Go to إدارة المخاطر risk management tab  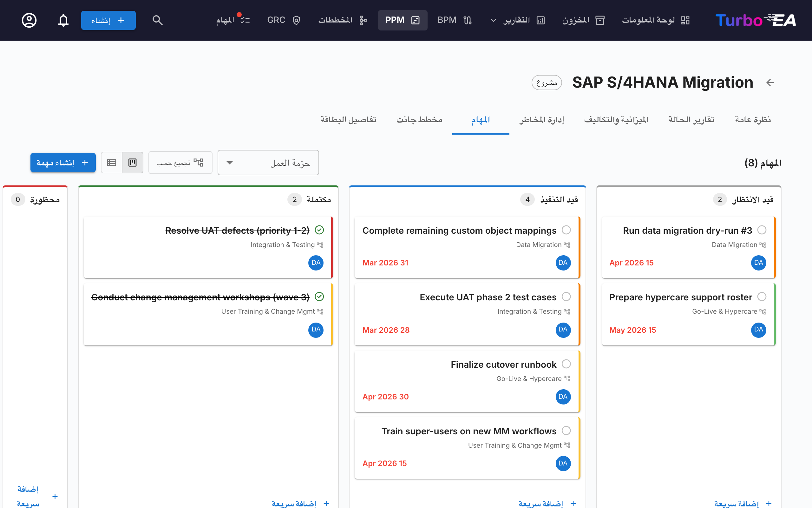pyautogui.click(x=541, y=120)
